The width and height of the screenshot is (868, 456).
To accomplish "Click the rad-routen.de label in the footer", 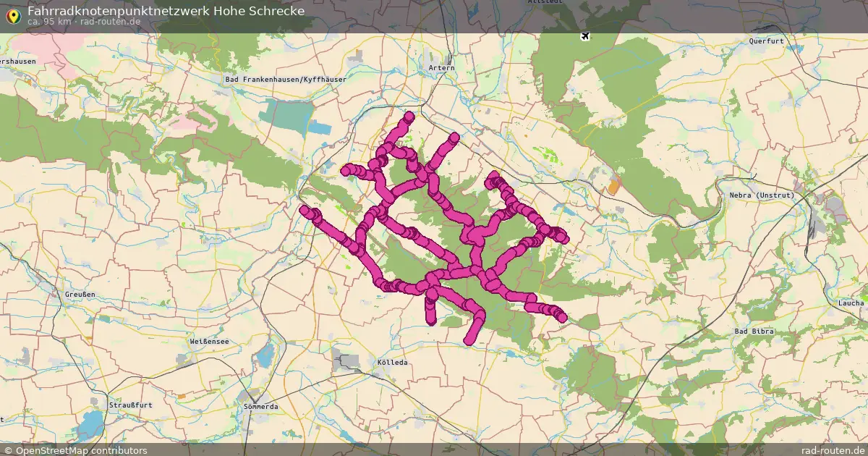I will pos(833,450).
